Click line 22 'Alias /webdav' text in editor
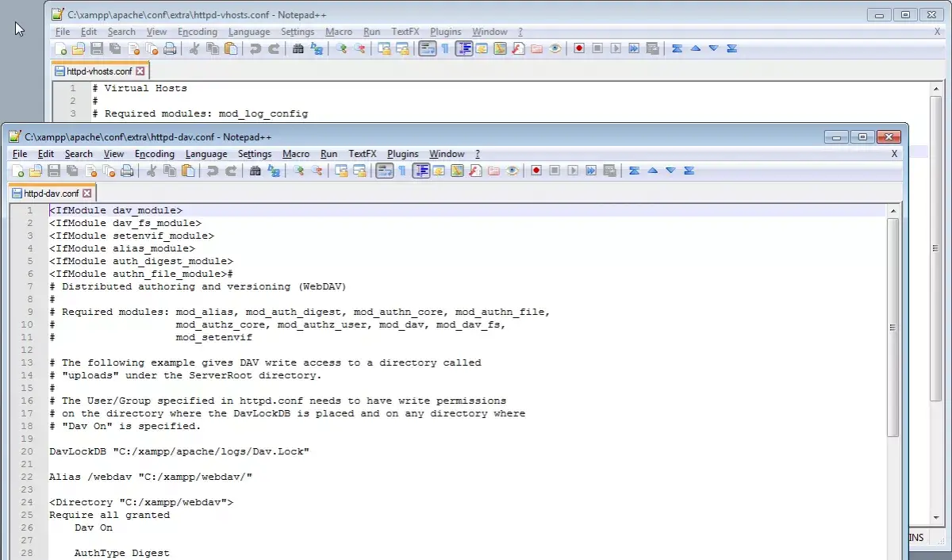The width and height of the screenshot is (952, 560). pyautogui.click(x=151, y=477)
